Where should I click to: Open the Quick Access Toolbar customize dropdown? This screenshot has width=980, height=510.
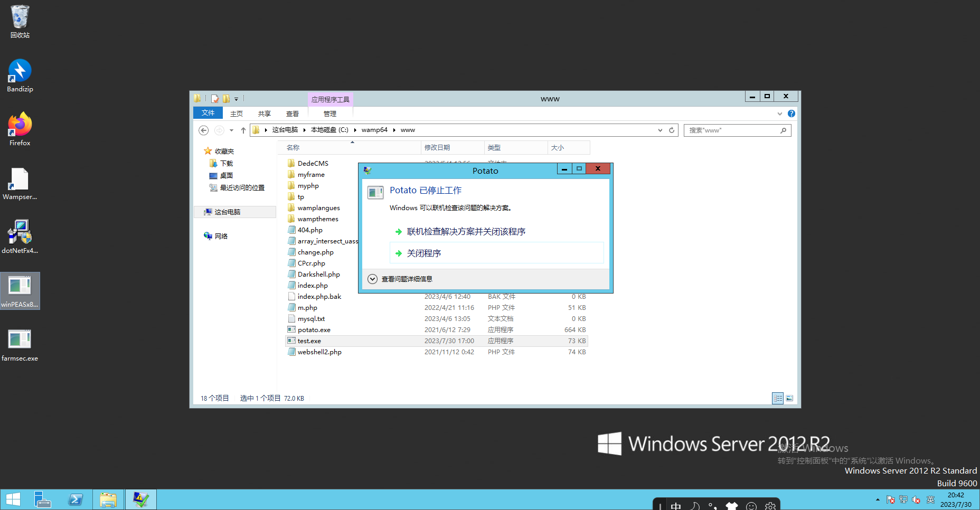[236, 99]
